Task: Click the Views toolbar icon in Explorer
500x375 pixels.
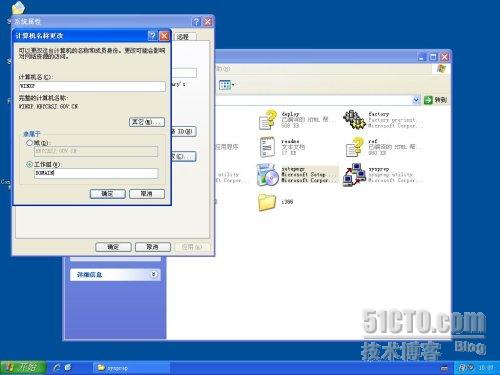Action: pos(225,85)
